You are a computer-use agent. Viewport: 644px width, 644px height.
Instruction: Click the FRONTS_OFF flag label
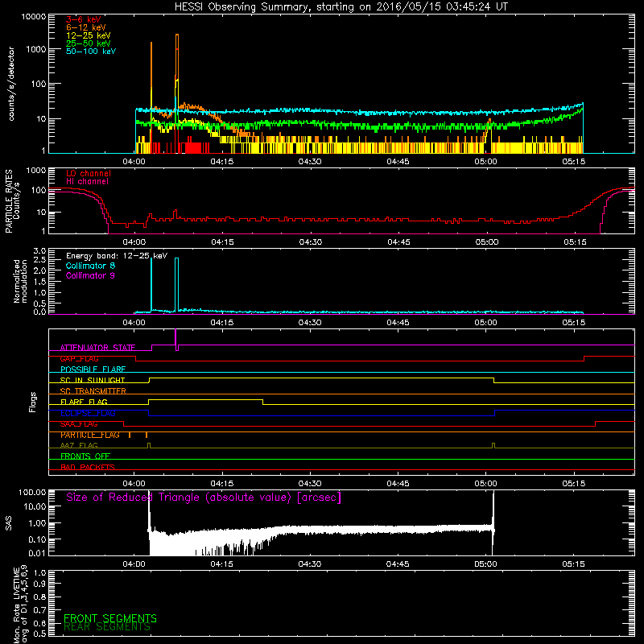pos(85,456)
